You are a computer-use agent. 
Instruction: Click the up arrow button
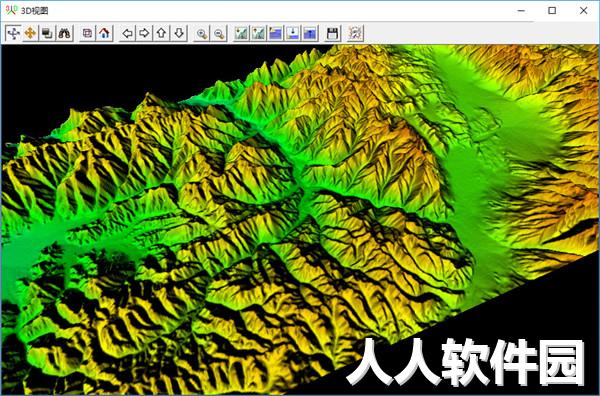click(161, 33)
